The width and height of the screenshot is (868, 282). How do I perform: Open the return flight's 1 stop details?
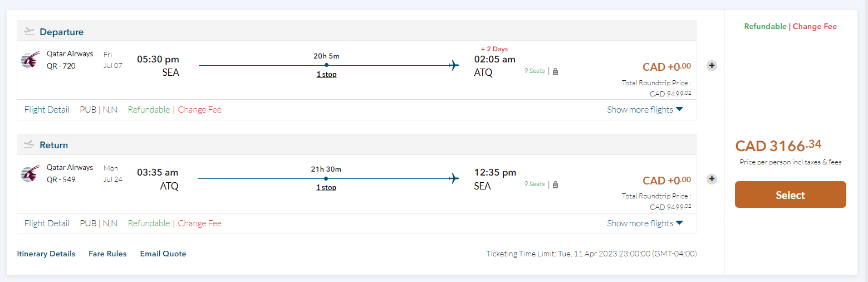(326, 188)
